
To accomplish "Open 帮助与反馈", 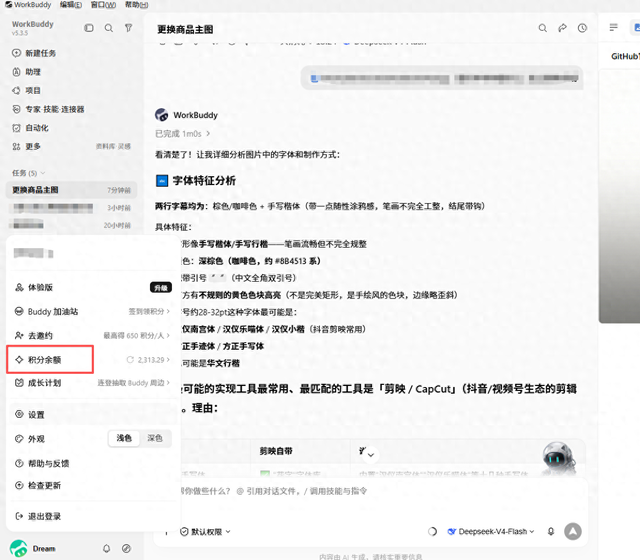I will tap(92, 463).
